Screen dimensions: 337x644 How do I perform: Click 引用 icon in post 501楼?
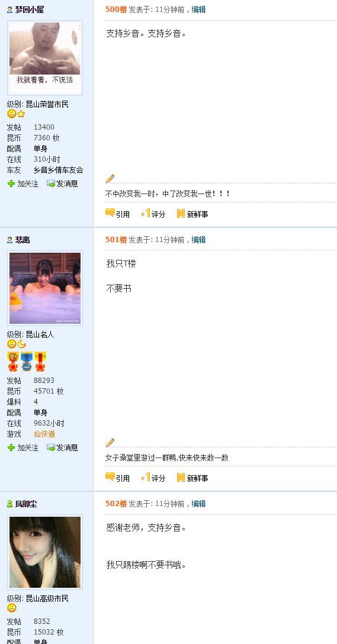pyautogui.click(x=110, y=477)
